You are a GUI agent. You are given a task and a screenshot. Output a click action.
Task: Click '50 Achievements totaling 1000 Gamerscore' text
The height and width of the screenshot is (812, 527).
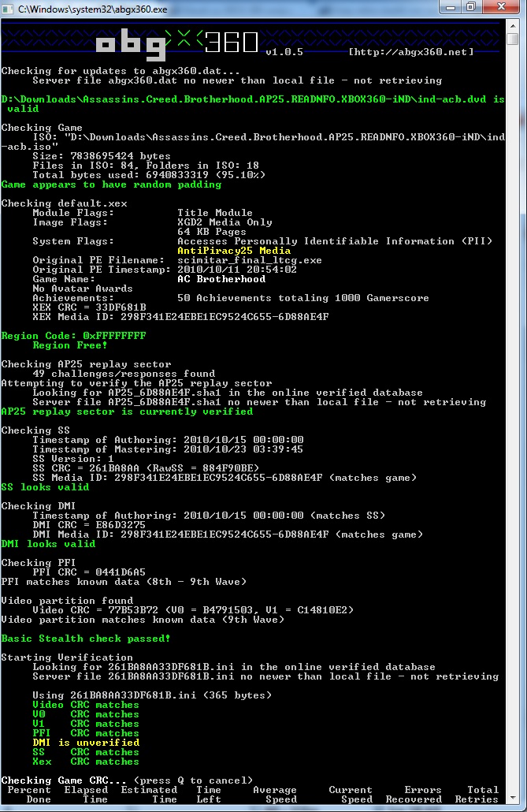(x=302, y=298)
